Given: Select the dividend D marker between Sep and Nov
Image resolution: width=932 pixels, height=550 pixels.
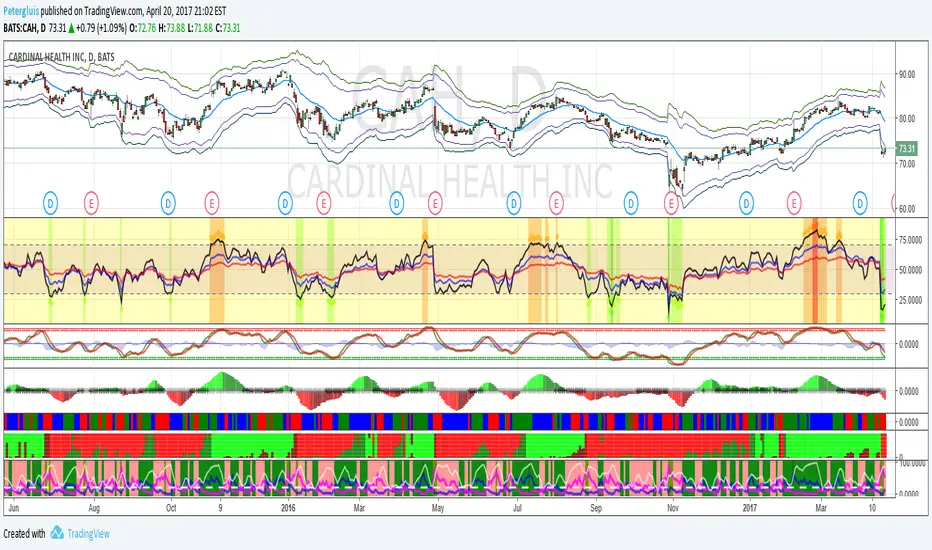Looking at the screenshot, I should click(x=631, y=203).
